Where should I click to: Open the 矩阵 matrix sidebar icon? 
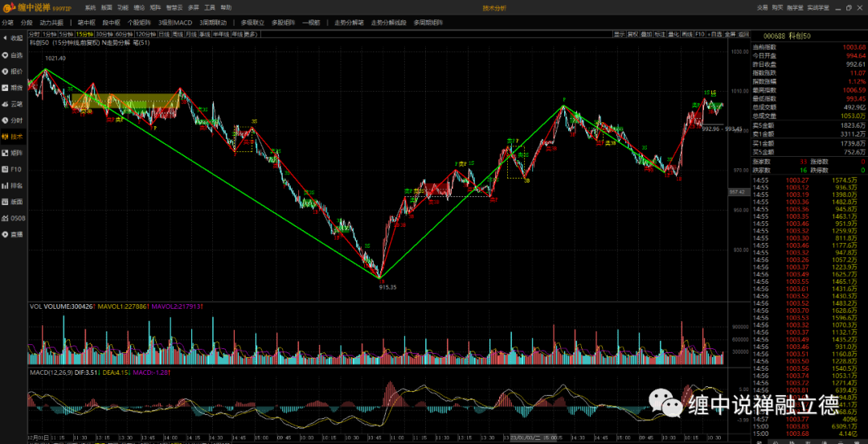click(12, 153)
